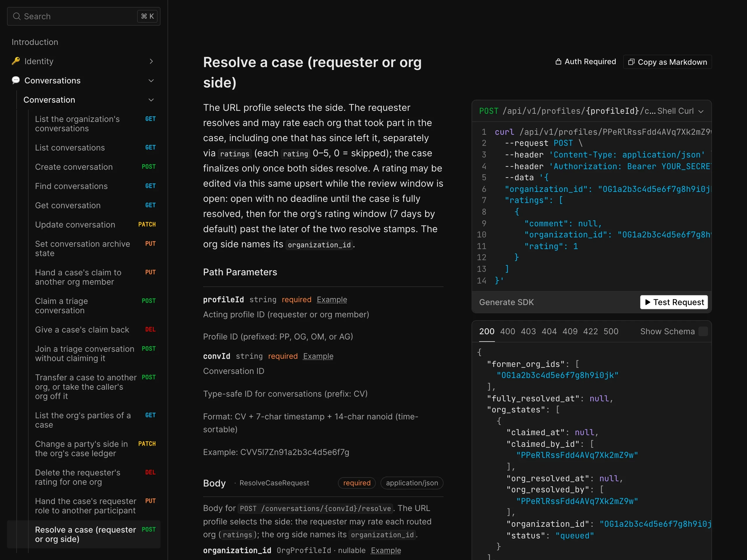Viewport: 747px width, 560px height.
Task: Open the Shell Curl language dropdown
Action: [x=680, y=111]
